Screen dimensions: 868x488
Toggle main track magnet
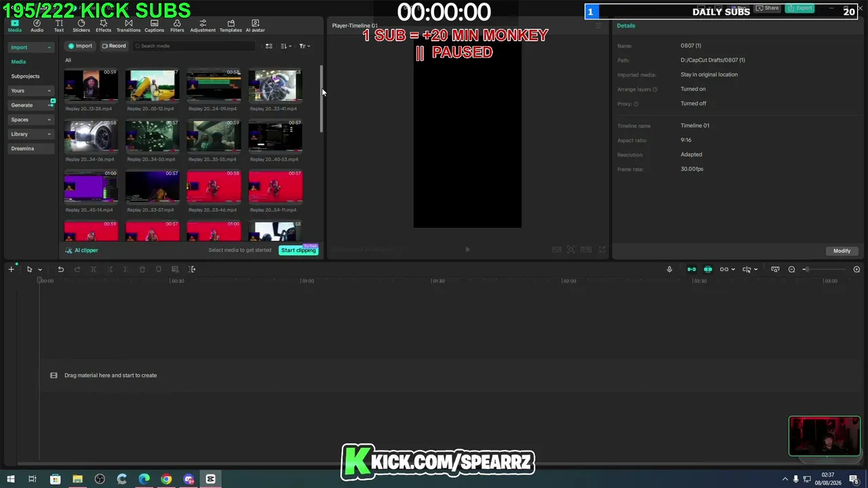[692, 270]
